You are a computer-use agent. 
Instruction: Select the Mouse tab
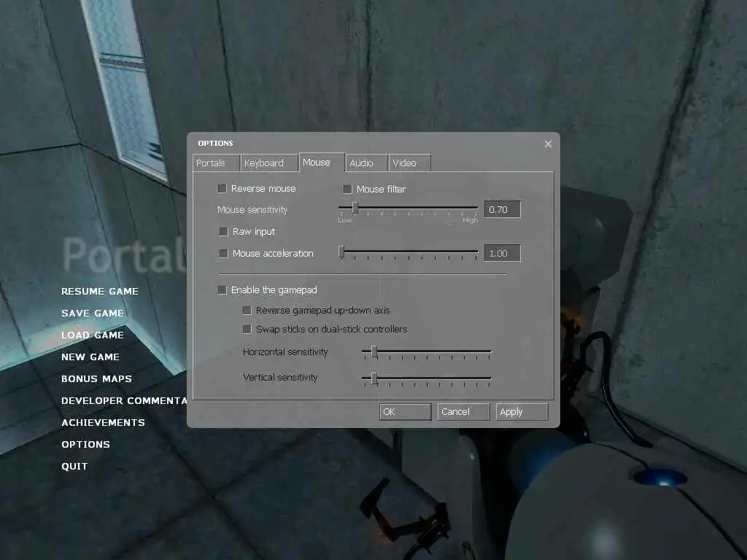point(322,163)
